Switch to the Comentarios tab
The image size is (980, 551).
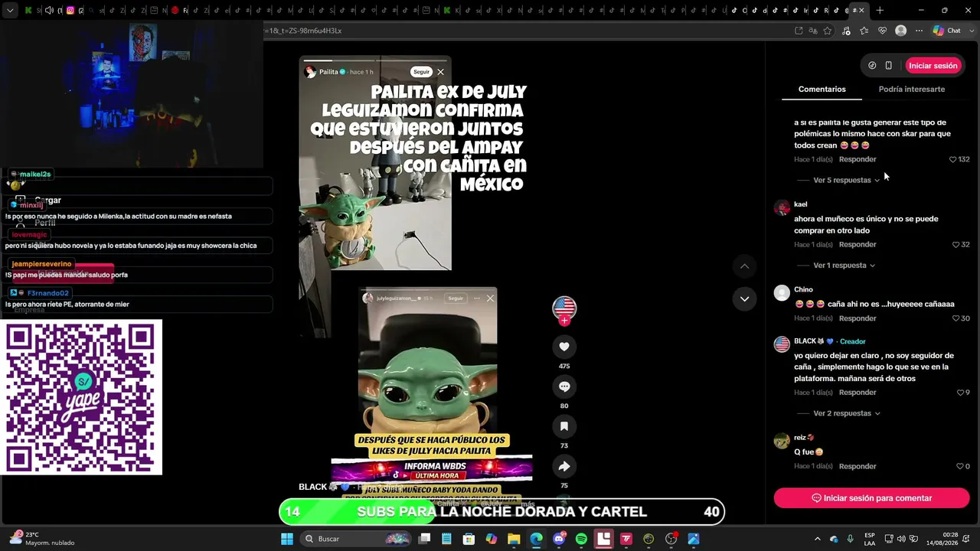click(822, 90)
